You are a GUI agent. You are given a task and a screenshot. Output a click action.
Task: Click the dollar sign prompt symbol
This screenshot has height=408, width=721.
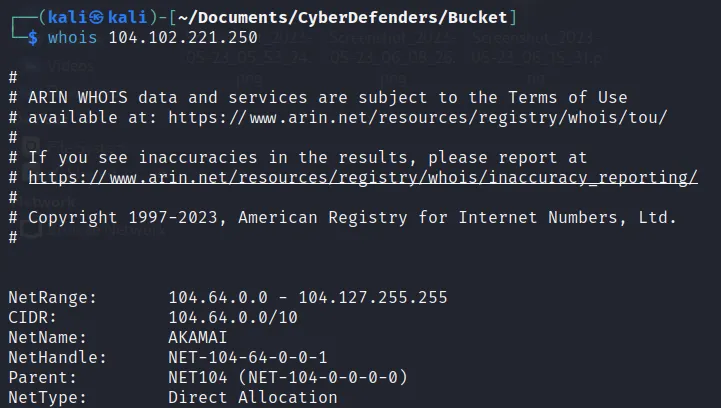click(32, 37)
